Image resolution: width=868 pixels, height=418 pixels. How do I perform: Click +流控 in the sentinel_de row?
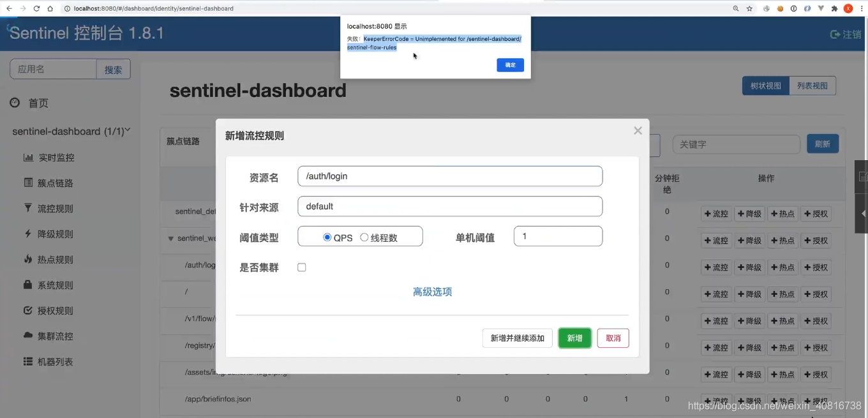tap(716, 214)
